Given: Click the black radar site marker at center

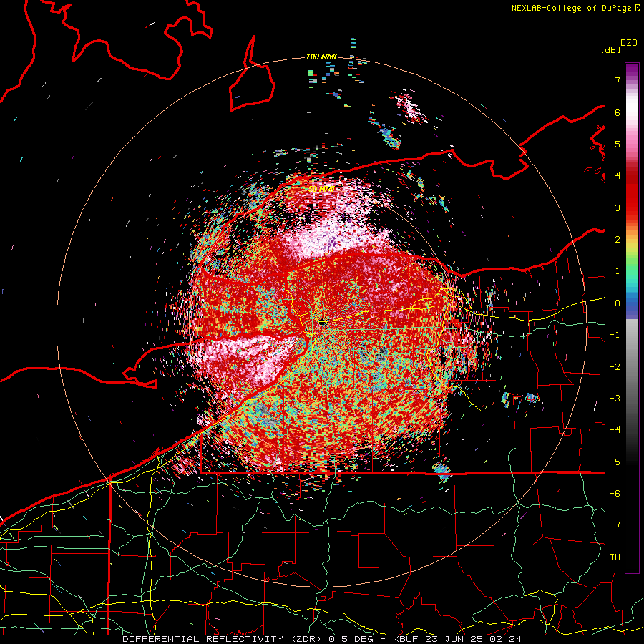Looking at the screenshot, I should click(323, 323).
